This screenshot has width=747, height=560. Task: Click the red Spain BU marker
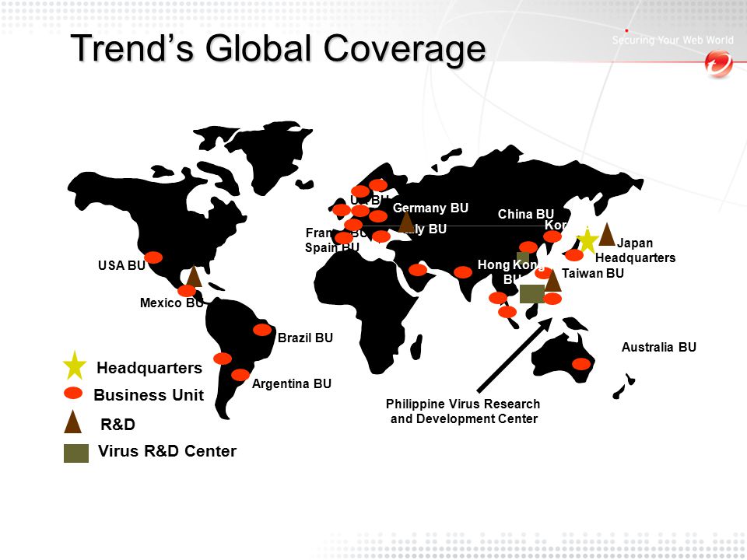[344, 237]
